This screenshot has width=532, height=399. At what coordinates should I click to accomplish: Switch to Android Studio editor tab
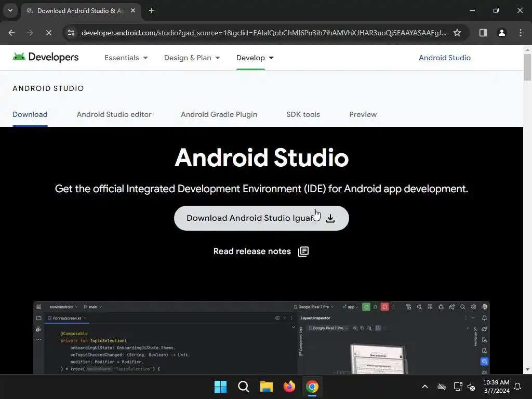(x=114, y=114)
